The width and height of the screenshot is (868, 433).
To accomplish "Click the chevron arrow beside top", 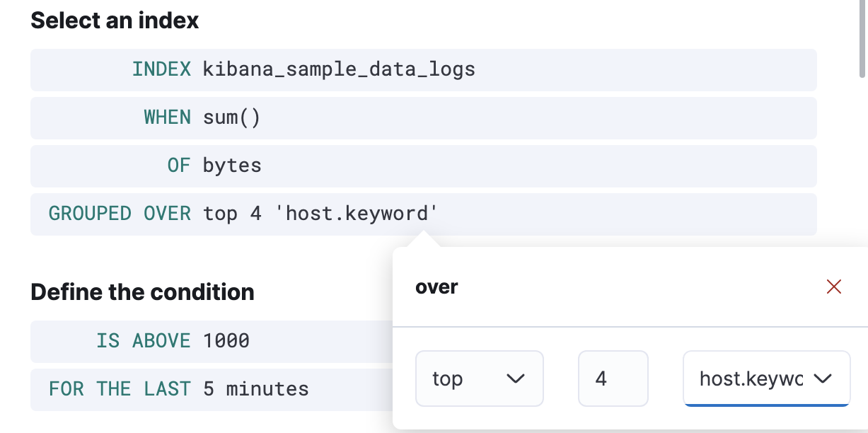I will tap(516, 379).
